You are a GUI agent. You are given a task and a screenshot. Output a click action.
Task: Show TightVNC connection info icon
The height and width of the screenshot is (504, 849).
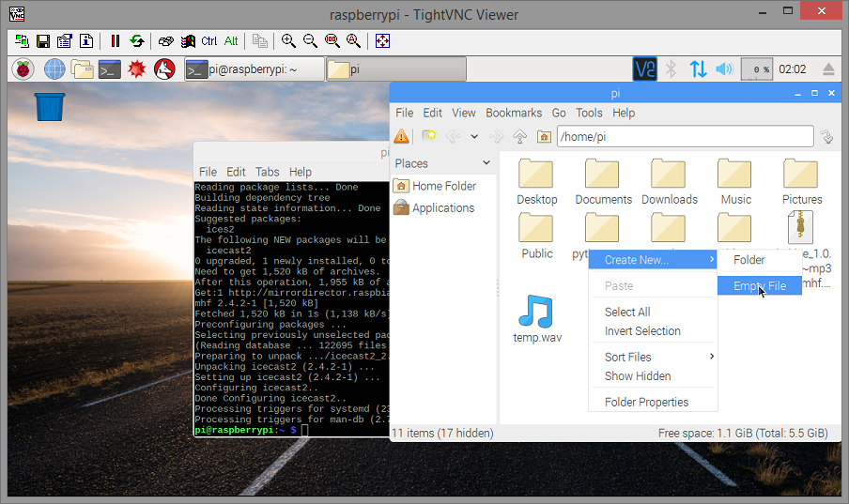point(86,41)
